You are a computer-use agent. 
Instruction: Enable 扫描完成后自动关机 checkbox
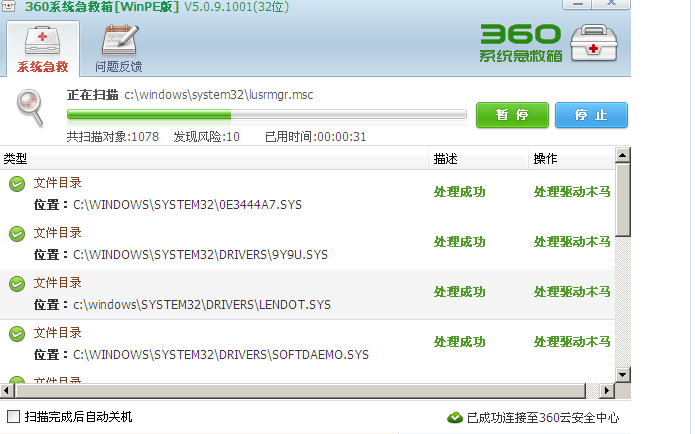tap(14, 416)
